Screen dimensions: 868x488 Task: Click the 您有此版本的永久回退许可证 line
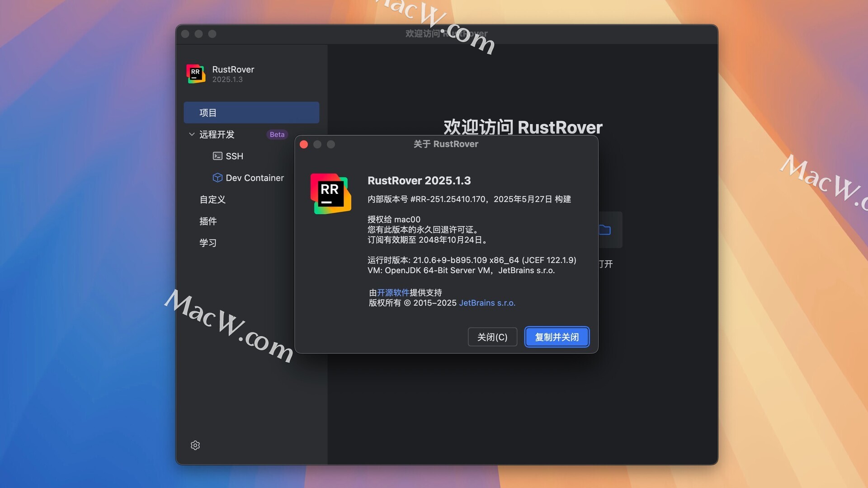(425, 230)
